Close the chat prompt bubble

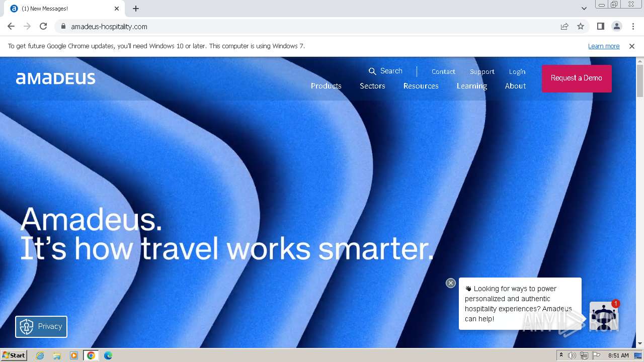pos(451,283)
